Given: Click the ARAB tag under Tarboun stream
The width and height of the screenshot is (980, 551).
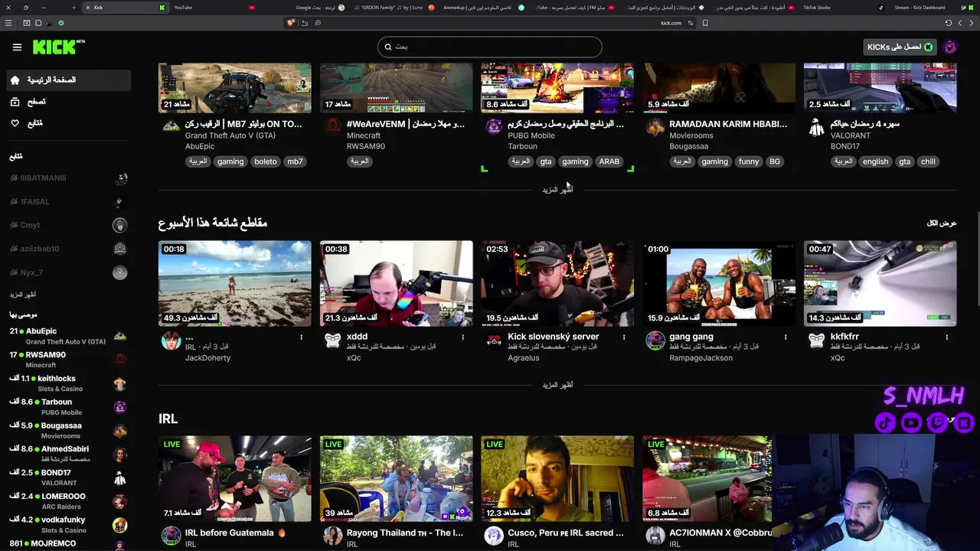Looking at the screenshot, I should click(609, 161).
